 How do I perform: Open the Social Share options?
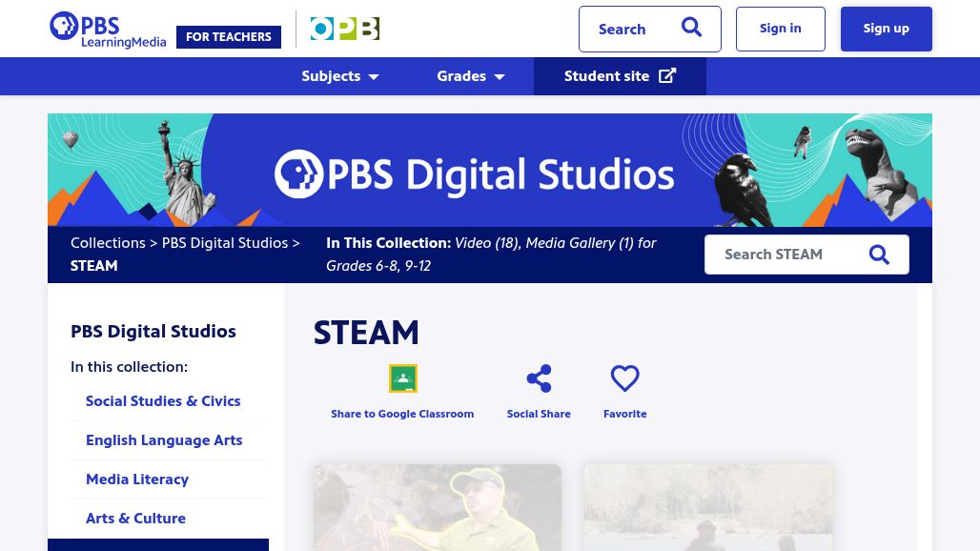coord(539,378)
